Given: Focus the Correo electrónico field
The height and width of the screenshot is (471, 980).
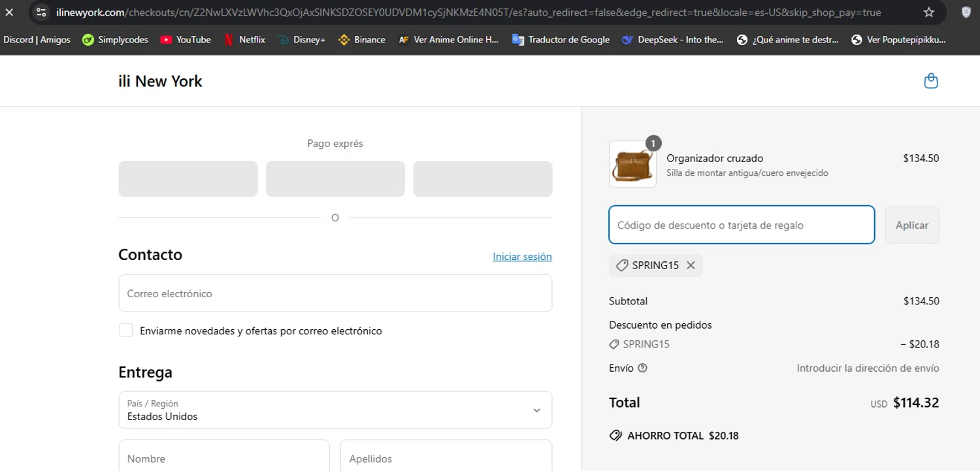Looking at the screenshot, I should (x=335, y=293).
